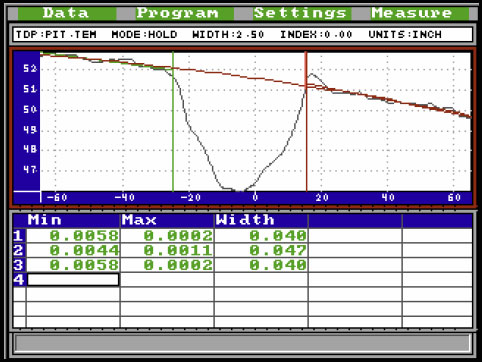The image size is (482, 362).
Task: Click x-axis label 0
Action: click(x=255, y=198)
